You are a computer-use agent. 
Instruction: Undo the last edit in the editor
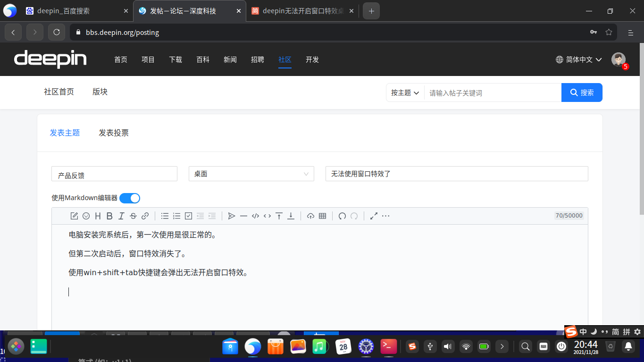pyautogui.click(x=342, y=216)
